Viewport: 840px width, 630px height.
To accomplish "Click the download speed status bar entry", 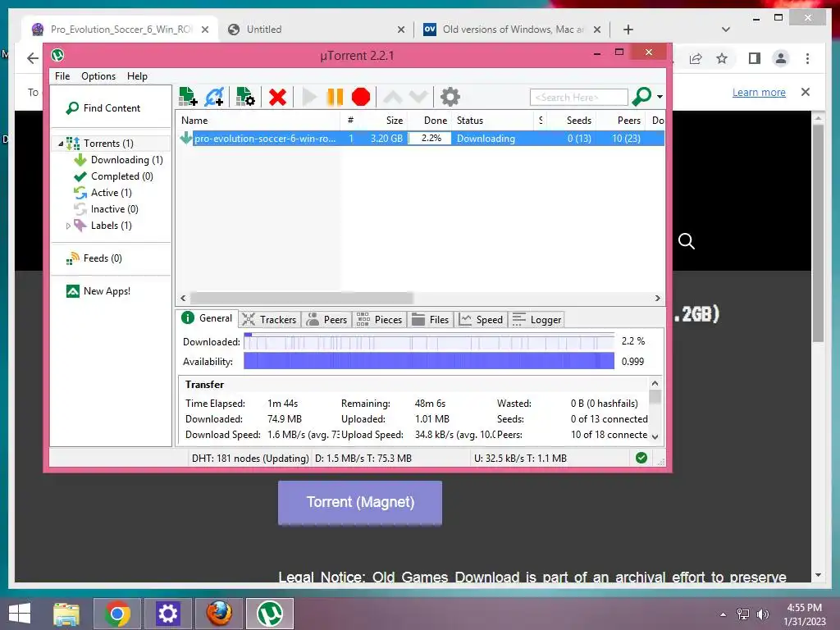I will (x=363, y=459).
